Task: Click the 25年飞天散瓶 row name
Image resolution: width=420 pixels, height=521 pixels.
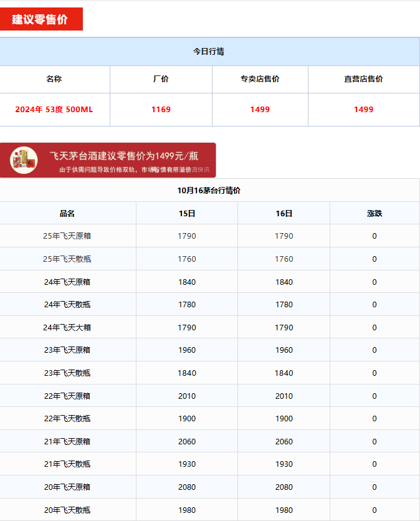Action: pos(67,259)
